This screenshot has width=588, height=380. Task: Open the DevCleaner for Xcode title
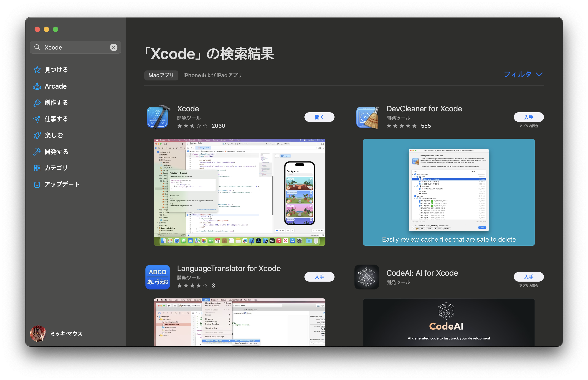coord(424,109)
